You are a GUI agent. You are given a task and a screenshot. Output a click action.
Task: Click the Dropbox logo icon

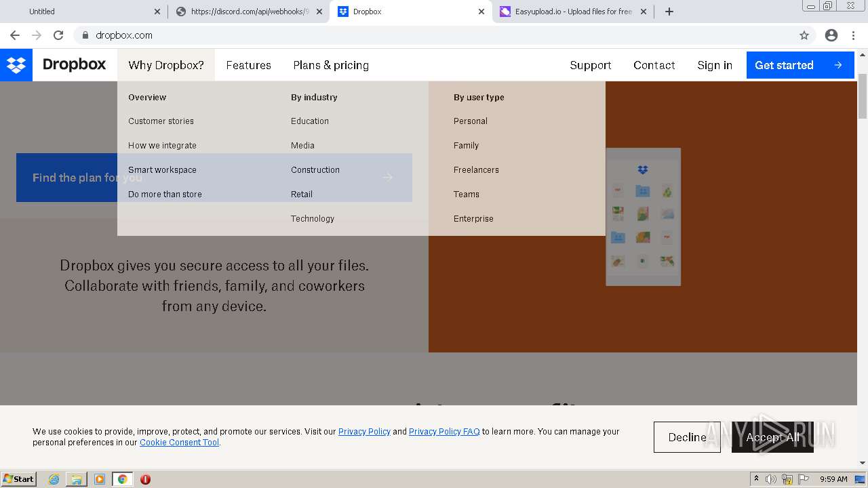16,65
